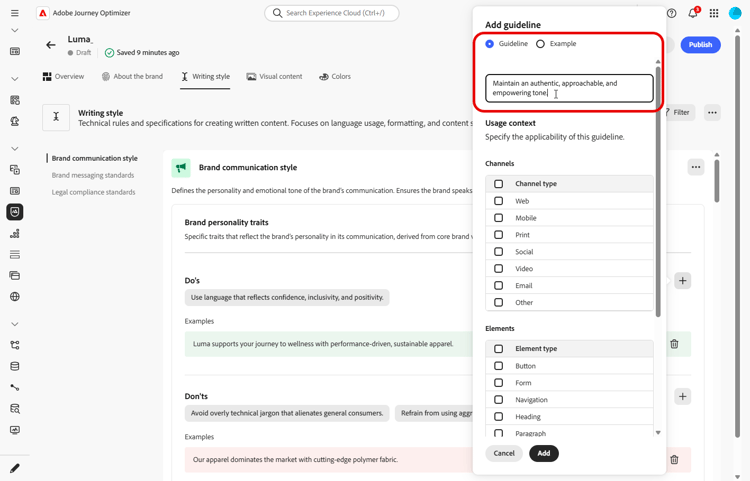Click the back arrow beside Luma

[51, 45]
